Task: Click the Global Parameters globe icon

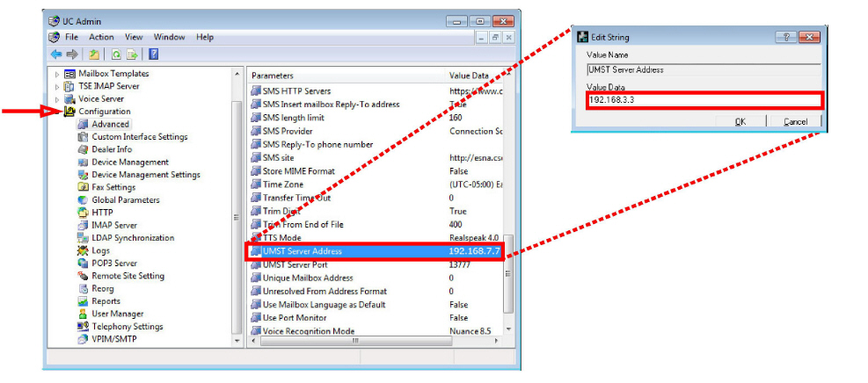Action: [x=83, y=200]
